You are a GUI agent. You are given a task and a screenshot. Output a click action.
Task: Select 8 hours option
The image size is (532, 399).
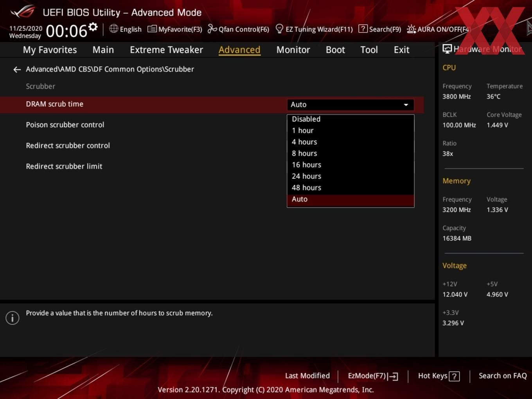[350, 153]
